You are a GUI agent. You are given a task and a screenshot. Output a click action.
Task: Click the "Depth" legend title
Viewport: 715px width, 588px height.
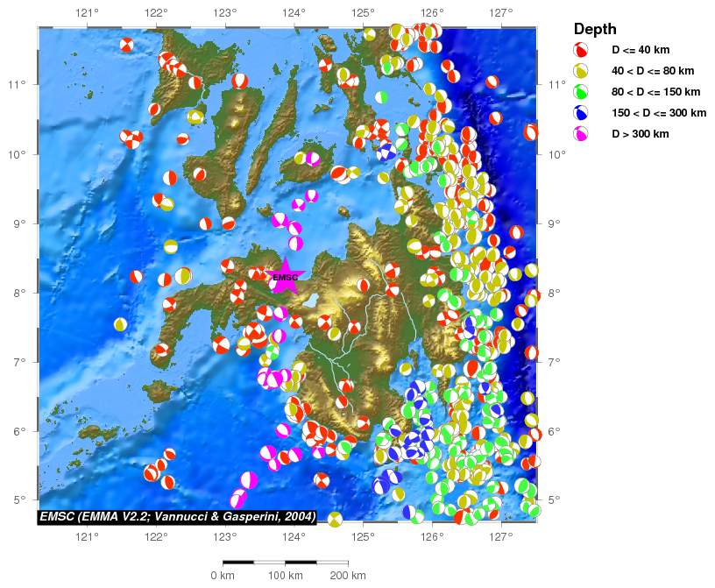pyautogui.click(x=595, y=30)
